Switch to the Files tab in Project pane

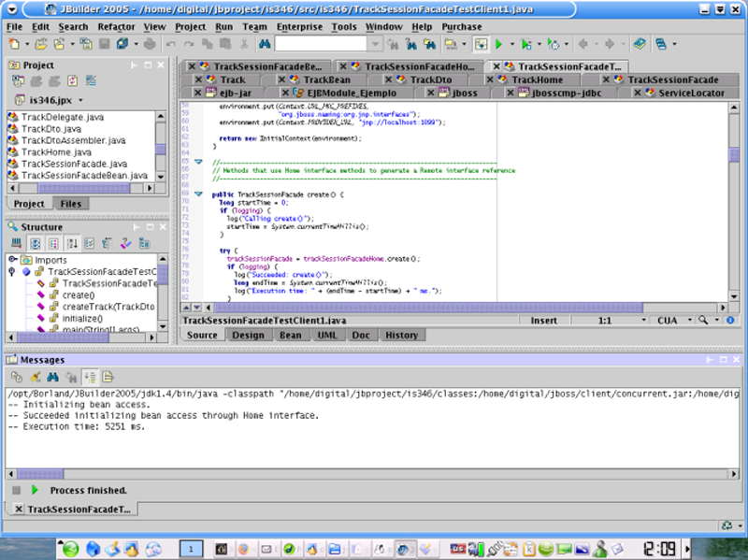(70, 204)
